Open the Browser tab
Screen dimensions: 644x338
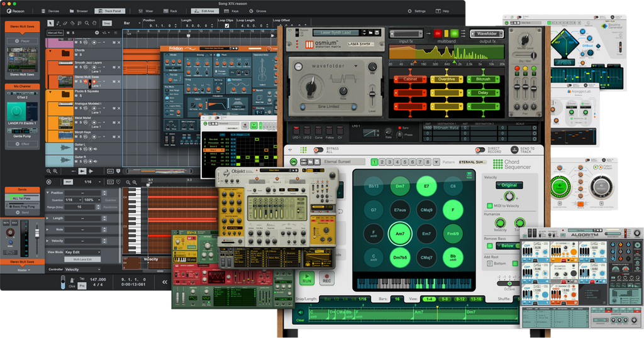click(x=79, y=11)
